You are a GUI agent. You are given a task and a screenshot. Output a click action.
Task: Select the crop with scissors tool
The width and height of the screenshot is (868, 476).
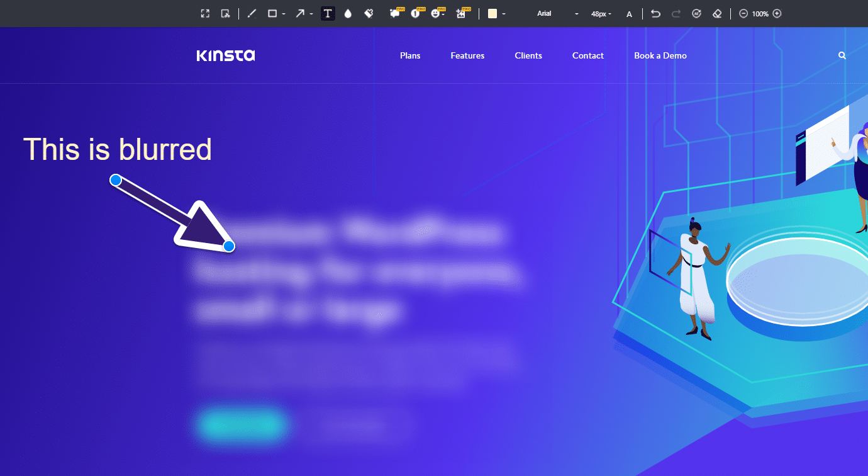[225, 14]
